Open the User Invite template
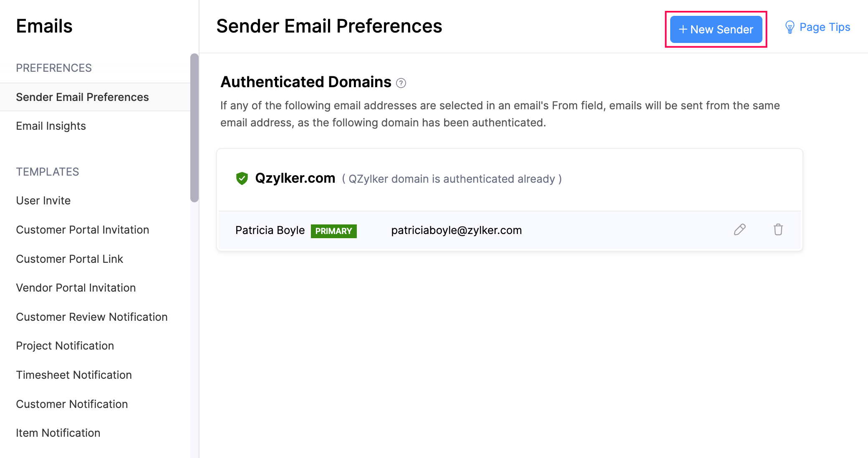Viewport: 868px width, 458px height. (43, 200)
